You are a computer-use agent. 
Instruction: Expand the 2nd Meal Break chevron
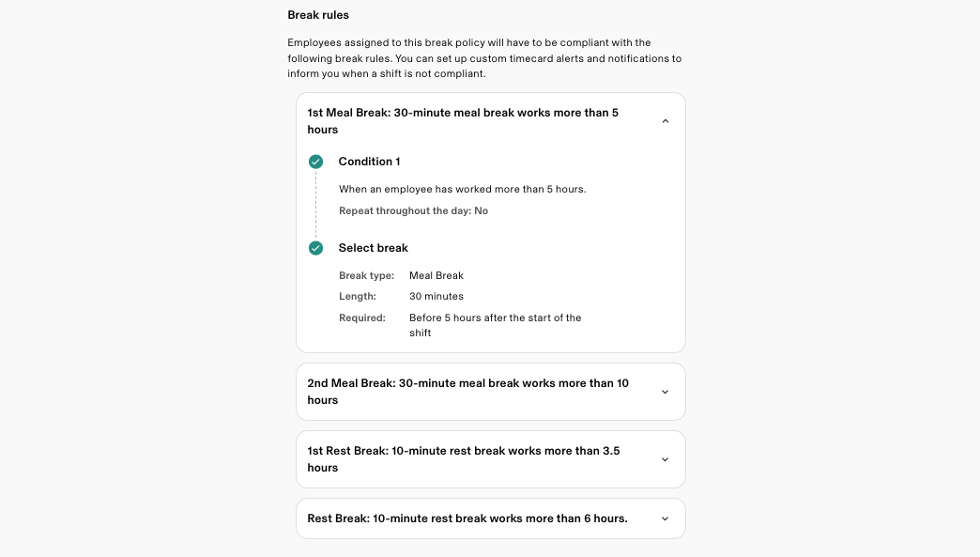coord(665,392)
